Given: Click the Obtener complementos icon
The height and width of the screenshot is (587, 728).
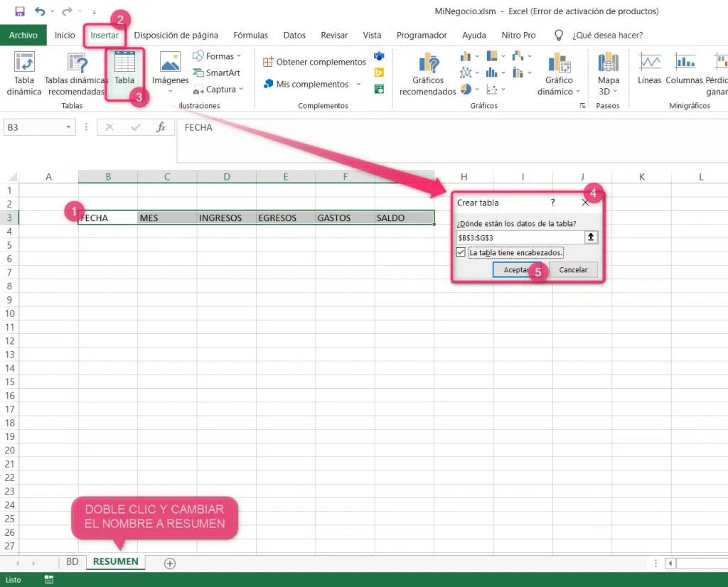Looking at the screenshot, I should (315, 62).
